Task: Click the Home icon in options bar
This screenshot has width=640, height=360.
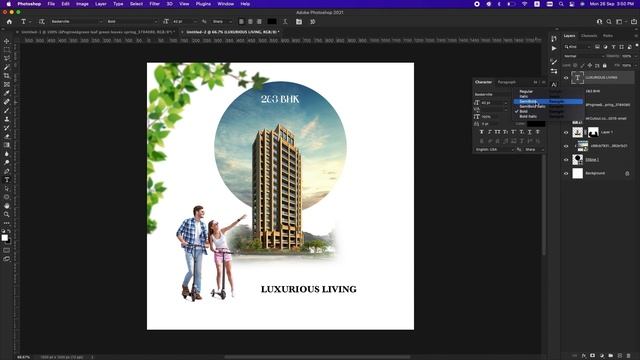Action: [x=9, y=22]
